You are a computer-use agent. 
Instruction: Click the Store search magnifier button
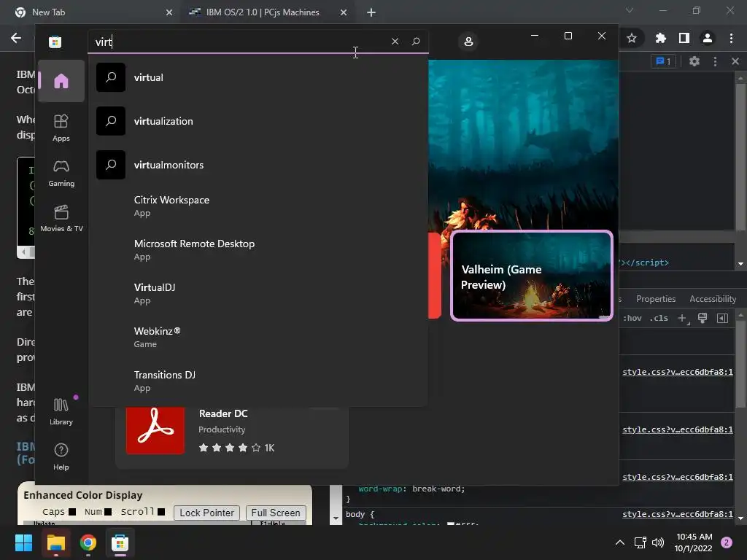[415, 42]
